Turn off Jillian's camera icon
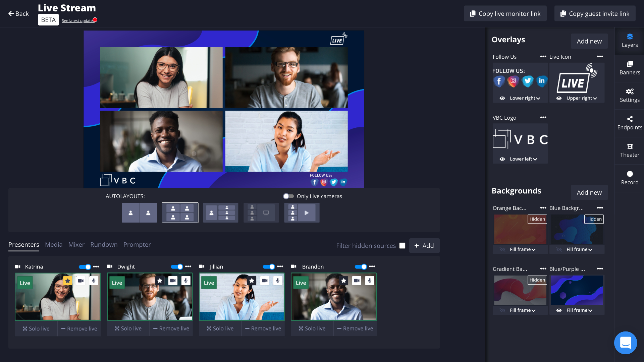The width and height of the screenshot is (644, 362). 265,281
